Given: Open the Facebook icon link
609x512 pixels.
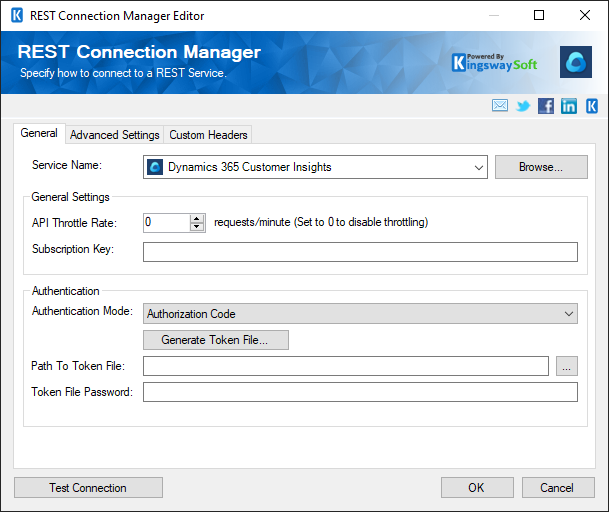Looking at the screenshot, I should 546,106.
